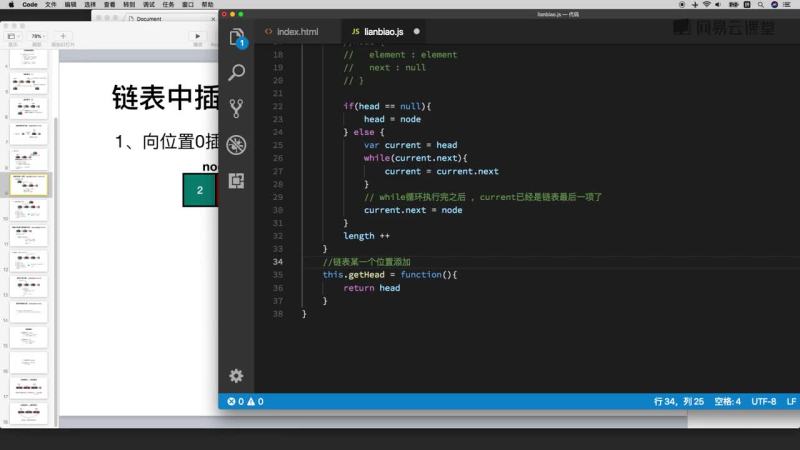The image size is (800, 450).
Task: Click the Wi-Fi icon in menu bar
Action: point(707,5)
